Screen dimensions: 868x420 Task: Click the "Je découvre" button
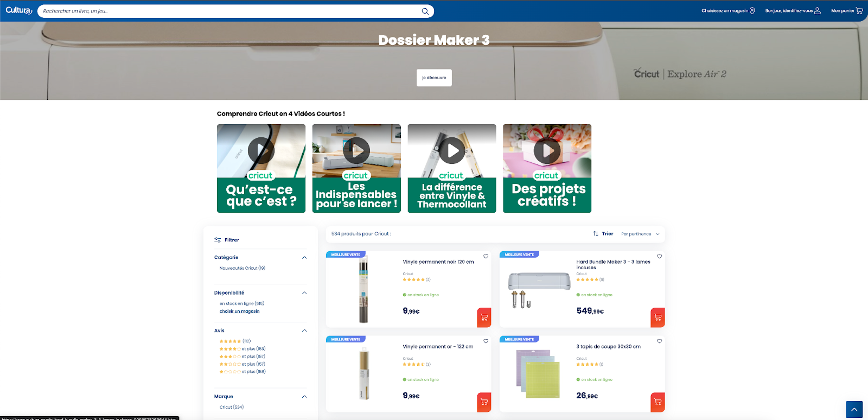tap(434, 78)
